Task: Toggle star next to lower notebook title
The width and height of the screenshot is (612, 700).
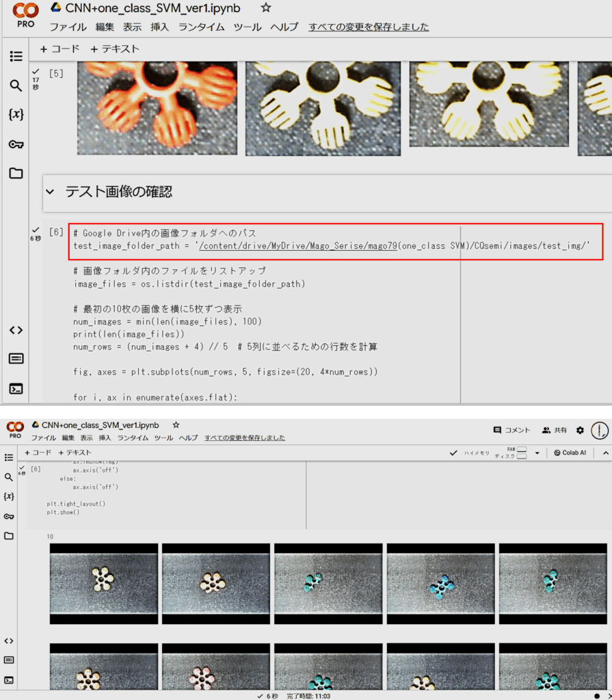Action: click(176, 425)
